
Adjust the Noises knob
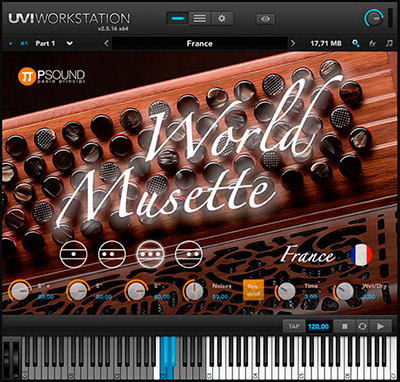tap(194, 291)
